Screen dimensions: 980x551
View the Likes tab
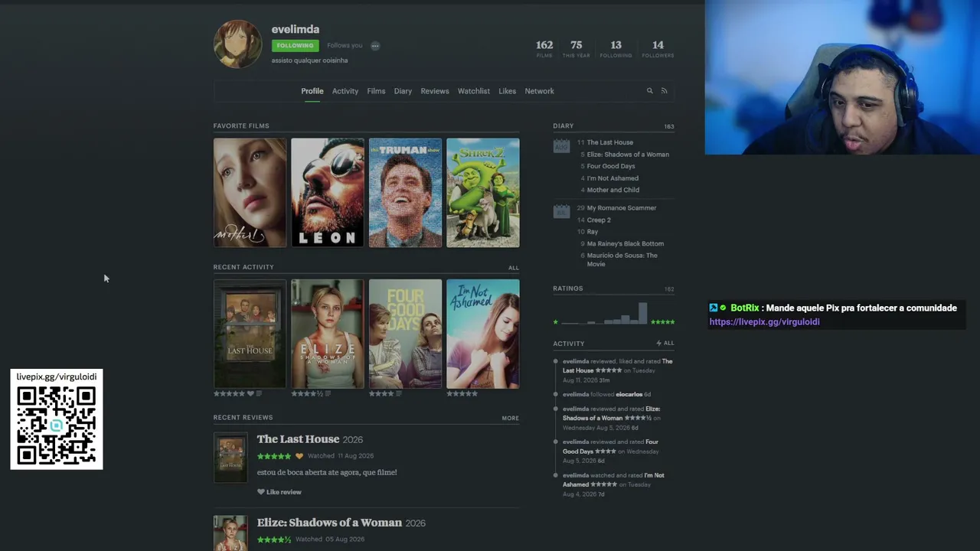tap(508, 91)
